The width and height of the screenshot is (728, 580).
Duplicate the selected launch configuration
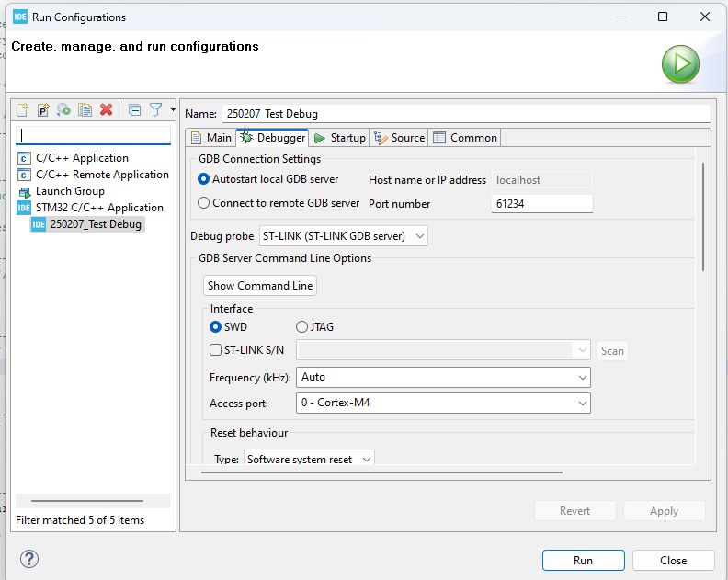click(x=85, y=109)
